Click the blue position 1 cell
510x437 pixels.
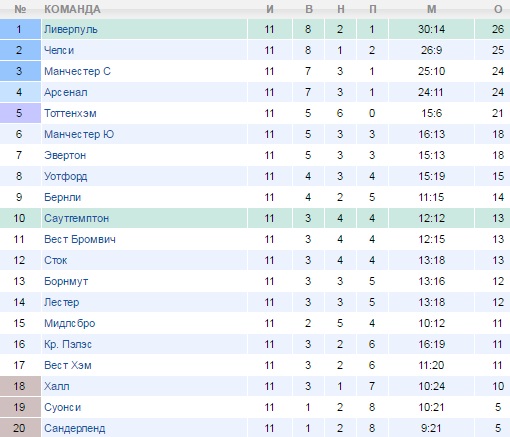[x=20, y=29]
